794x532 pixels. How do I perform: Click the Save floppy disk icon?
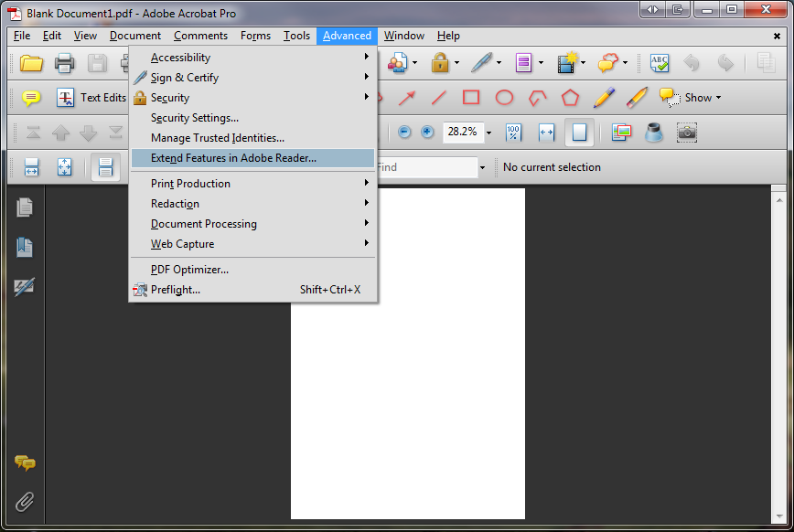point(97,63)
